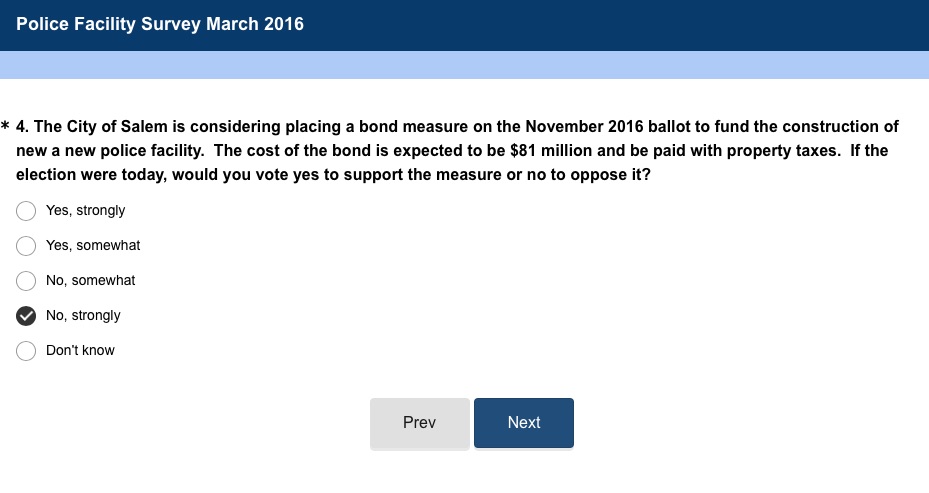Image resolution: width=929 pixels, height=493 pixels.
Task: Click the question 4 number
Action: tap(24, 127)
